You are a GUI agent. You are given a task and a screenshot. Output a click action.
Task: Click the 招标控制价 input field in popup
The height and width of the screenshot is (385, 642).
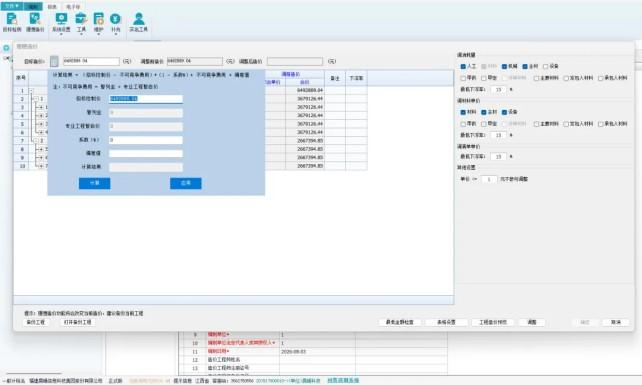146,99
